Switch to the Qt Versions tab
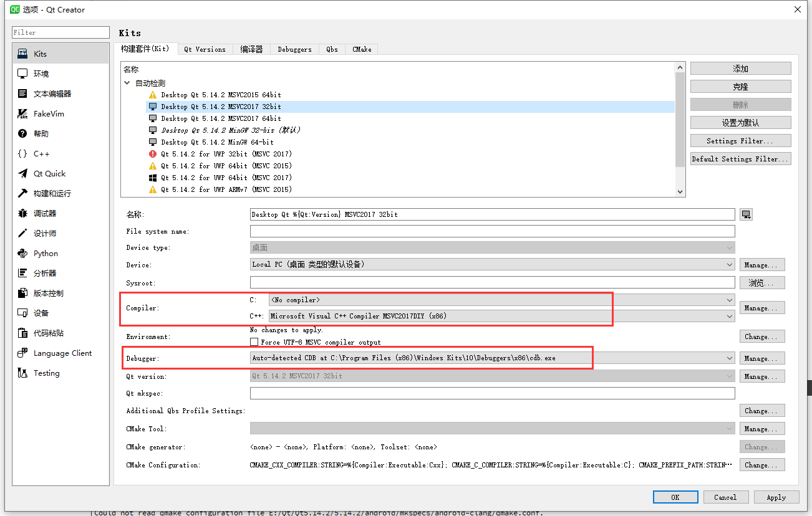Image resolution: width=812 pixels, height=516 pixels. coord(205,49)
